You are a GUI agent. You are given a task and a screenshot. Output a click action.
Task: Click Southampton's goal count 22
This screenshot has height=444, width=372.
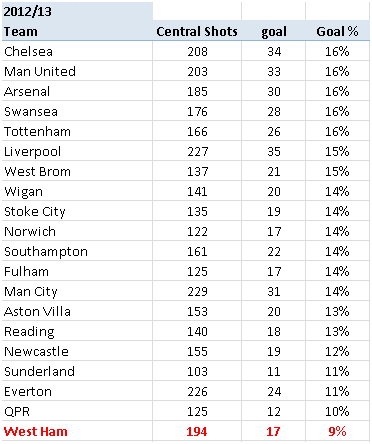(x=274, y=251)
